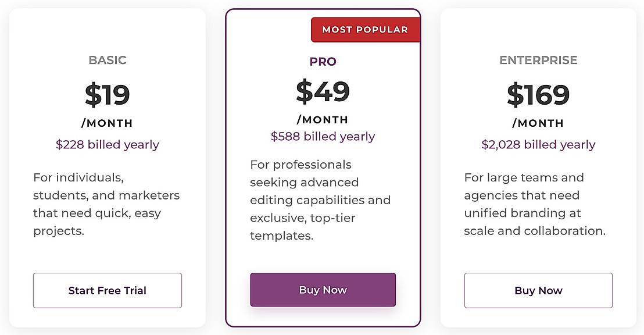
Task: Click the $169 price figure
Action: (538, 94)
